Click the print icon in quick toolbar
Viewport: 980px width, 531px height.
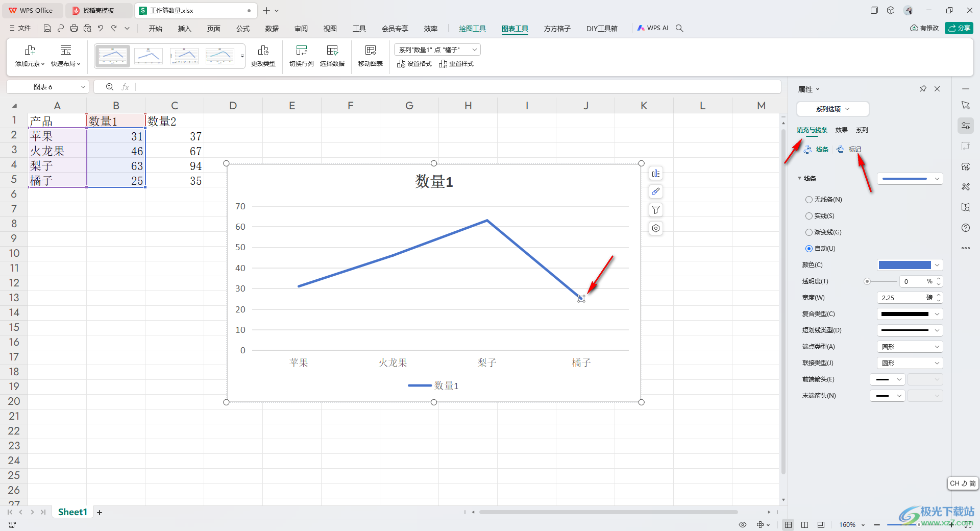74,28
